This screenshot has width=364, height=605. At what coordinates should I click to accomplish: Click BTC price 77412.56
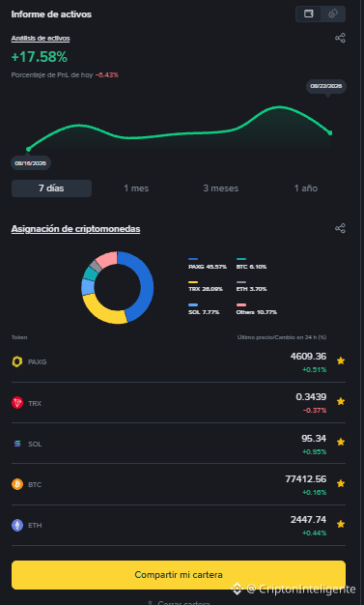click(305, 479)
